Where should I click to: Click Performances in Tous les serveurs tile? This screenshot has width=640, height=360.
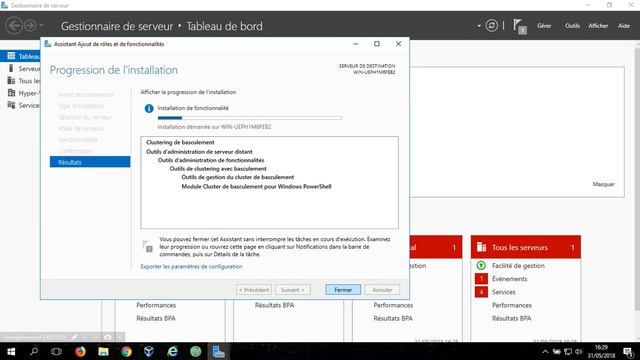tap(511, 305)
